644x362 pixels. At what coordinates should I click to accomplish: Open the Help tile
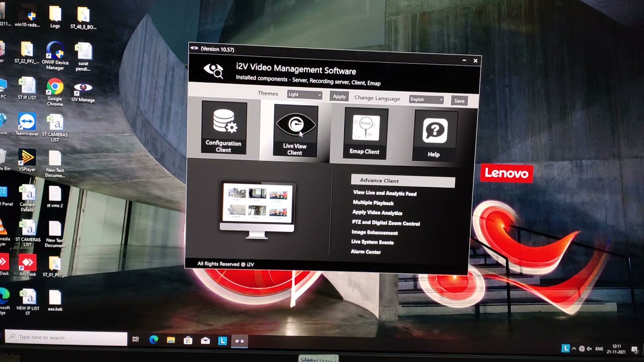pyautogui.click(x=435, y=136)
